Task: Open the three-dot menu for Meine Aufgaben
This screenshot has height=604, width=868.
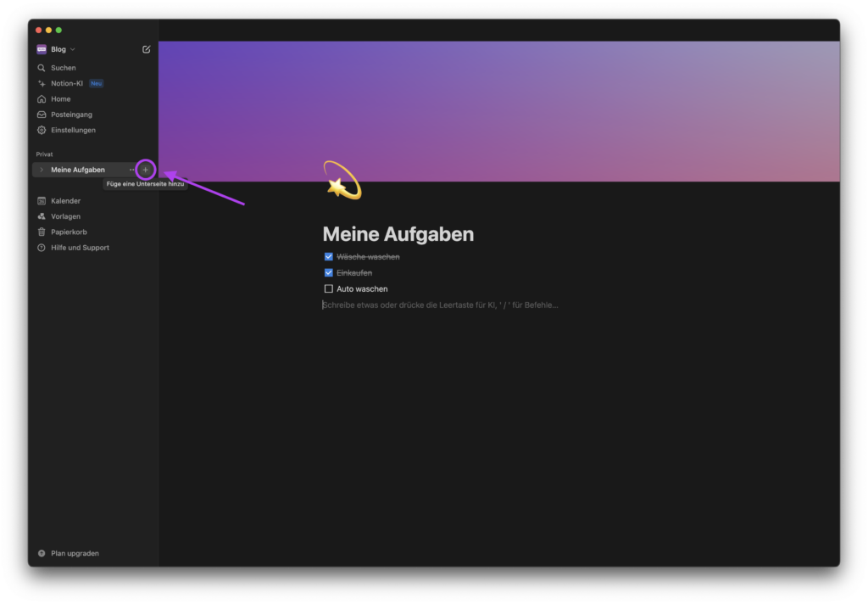Action: click(131, 170)
